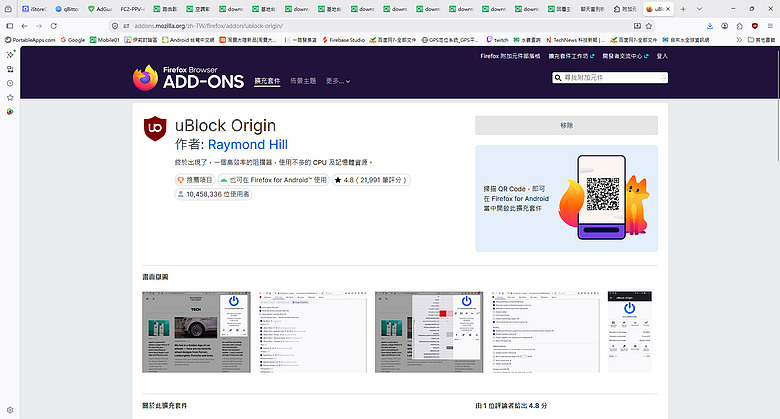This screenshot has height=419, width=780.
Task: Close the active uBlock tab
Action: click(668, 9)
